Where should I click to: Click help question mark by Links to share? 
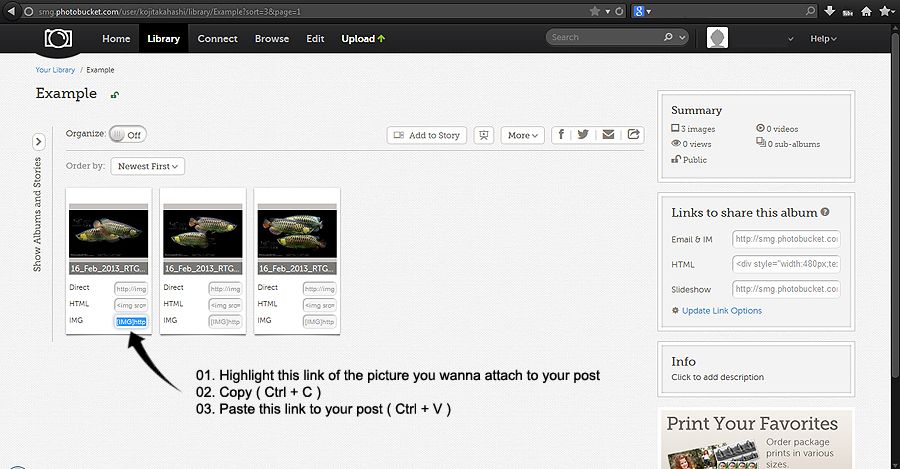coord(825,212)
